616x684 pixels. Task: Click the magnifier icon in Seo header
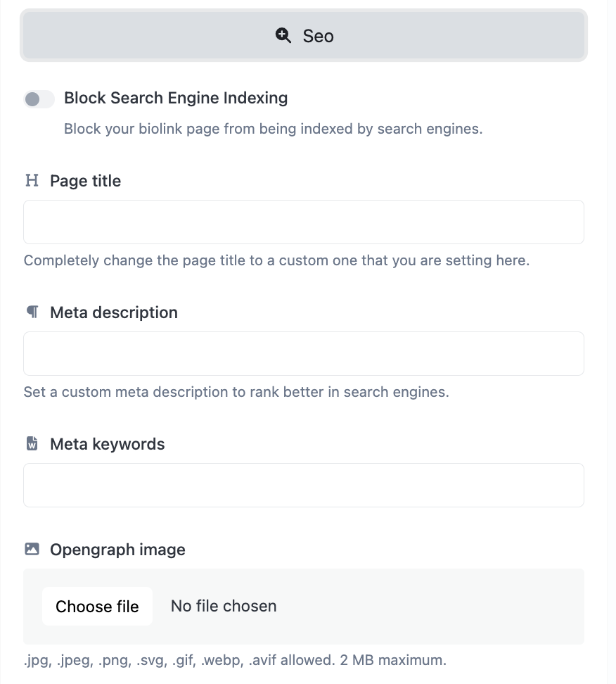click(283, 36)
